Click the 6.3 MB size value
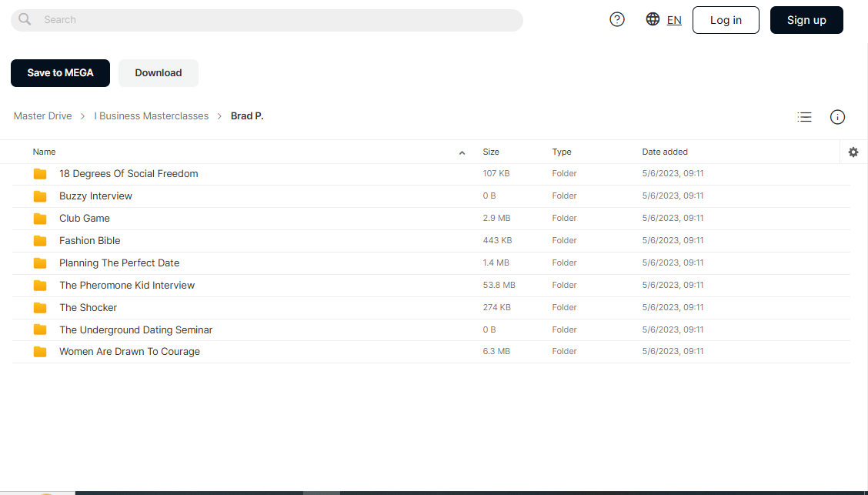Viewport: 868px width, 495px height. point(496,351)
